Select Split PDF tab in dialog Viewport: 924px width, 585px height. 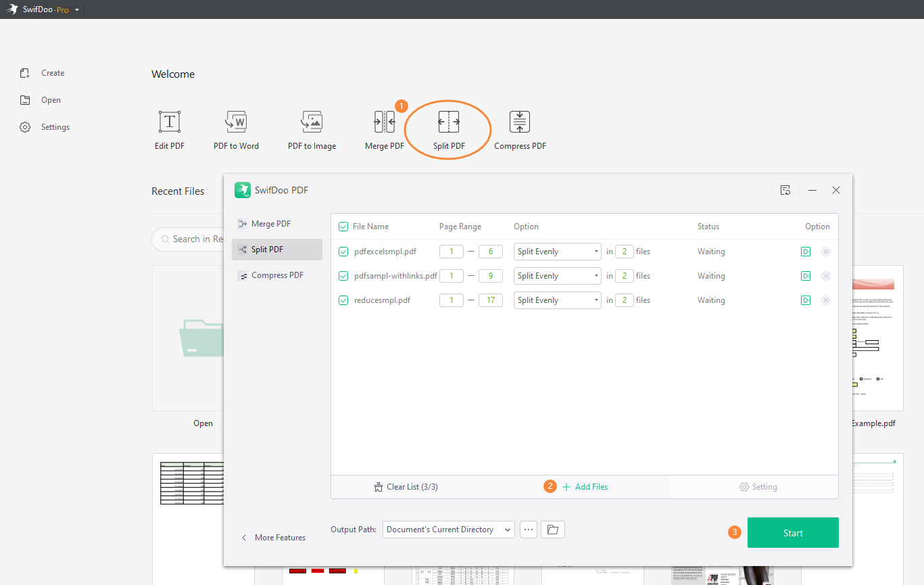point(276,250)
